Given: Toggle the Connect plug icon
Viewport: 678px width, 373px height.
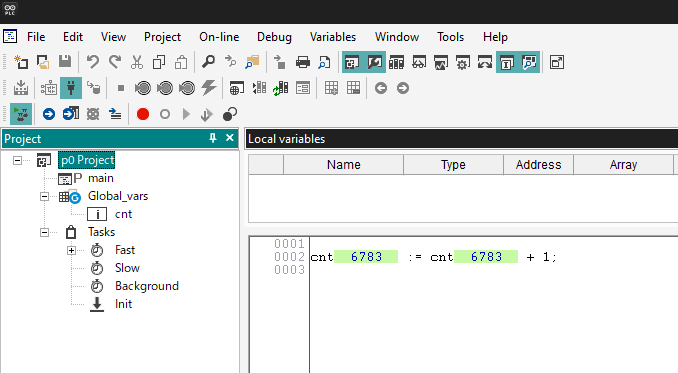Looking at the screenshot, I should click(x=71, y=88).
